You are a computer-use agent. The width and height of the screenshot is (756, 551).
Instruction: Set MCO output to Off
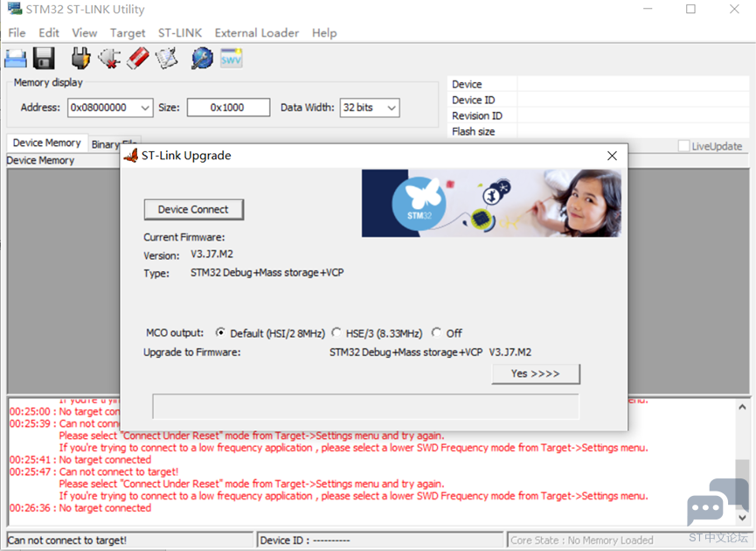[437, 333]
